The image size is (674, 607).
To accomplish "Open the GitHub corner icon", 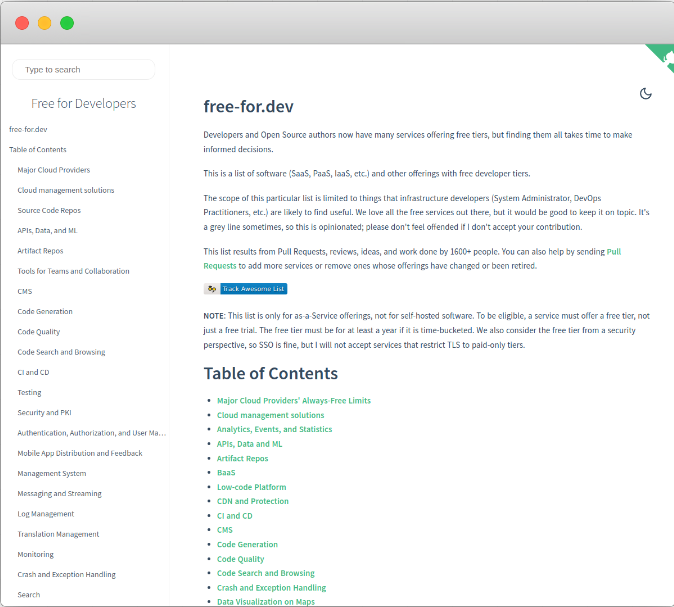I will (x=661, y=58).
